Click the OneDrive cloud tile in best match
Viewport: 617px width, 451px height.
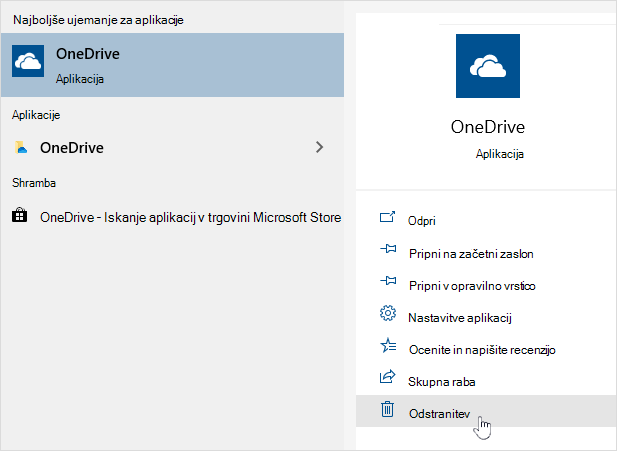tap(28, 61)
